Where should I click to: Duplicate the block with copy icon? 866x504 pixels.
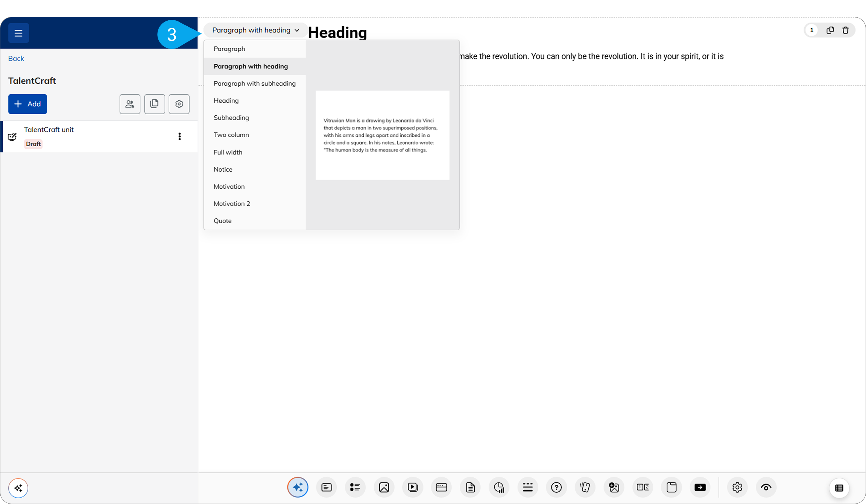coord(830,30)
